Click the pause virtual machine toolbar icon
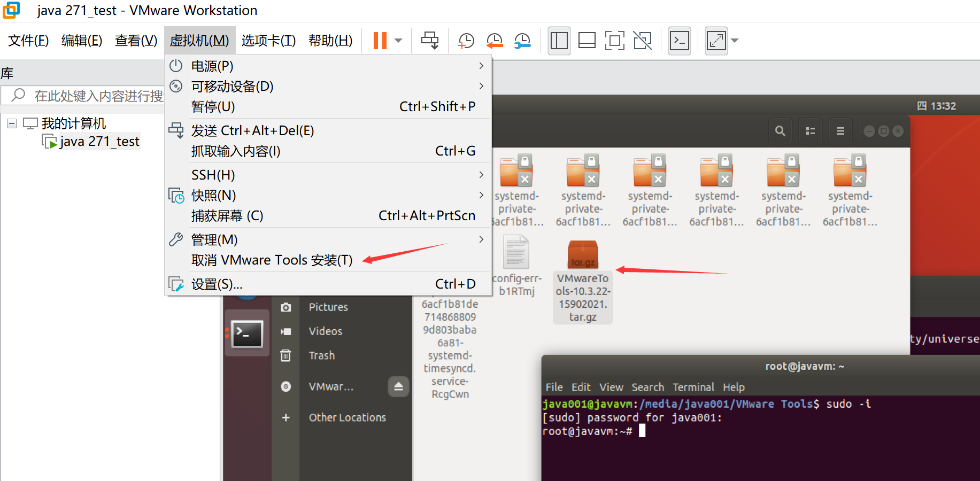 380,41
